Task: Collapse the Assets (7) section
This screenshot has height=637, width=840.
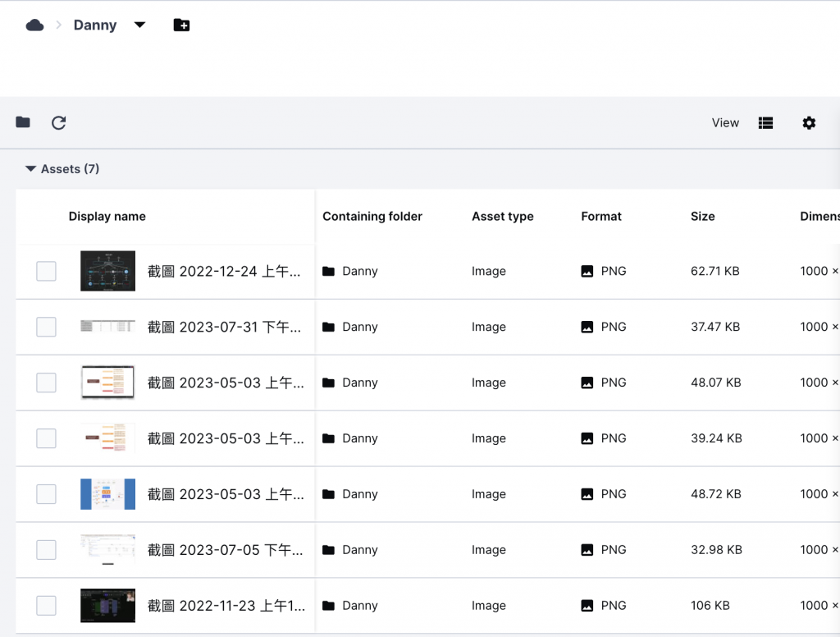Action: [30, 169]
